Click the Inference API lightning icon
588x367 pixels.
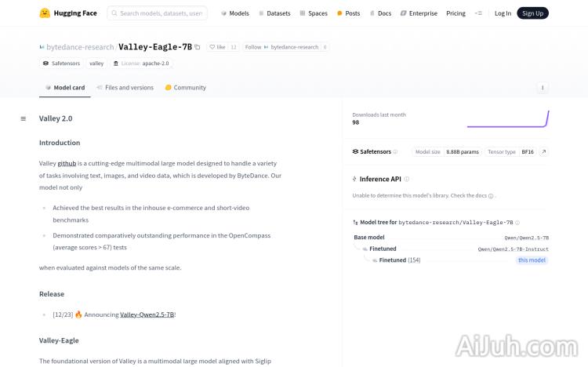[x=354, y=179]
